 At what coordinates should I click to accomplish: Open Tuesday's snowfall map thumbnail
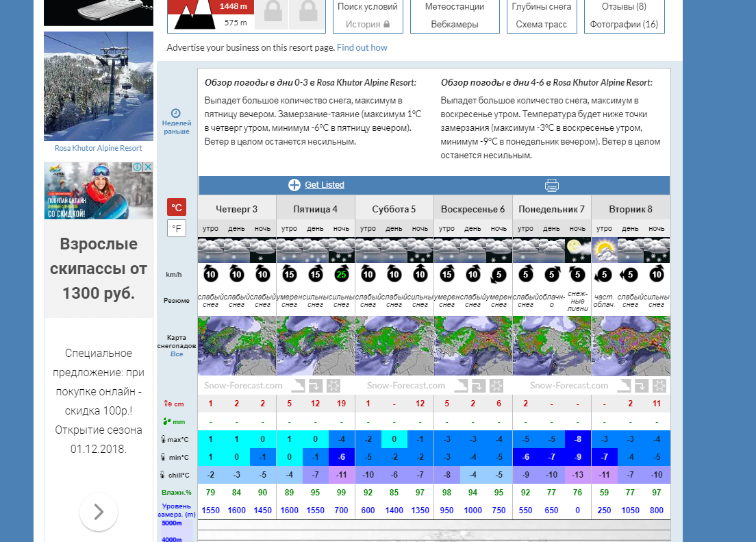pyautogui.click(x=631, y=345)
